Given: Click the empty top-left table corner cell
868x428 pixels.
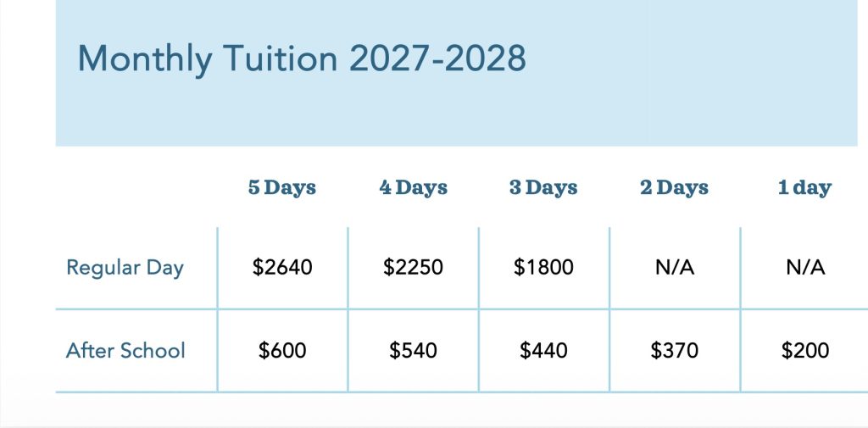Looking at the screenshot, I should point(136,187).
